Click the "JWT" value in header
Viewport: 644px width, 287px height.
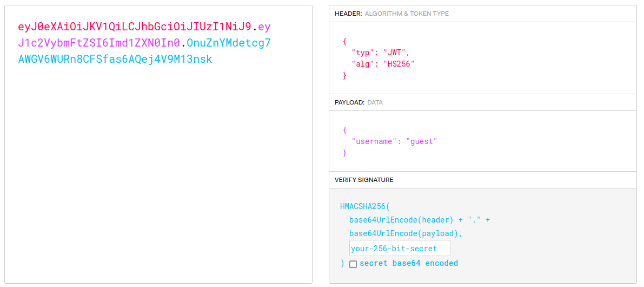[396, 53]
